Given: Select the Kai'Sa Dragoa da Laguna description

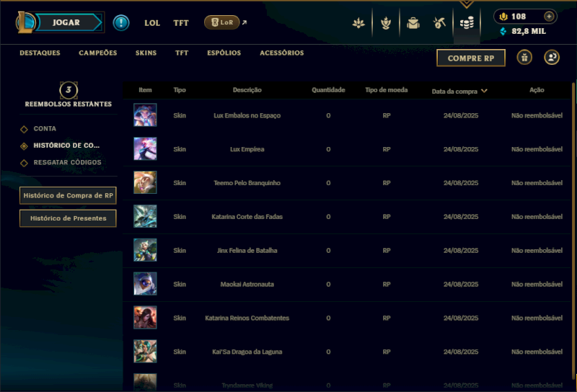Looking at the screenshot, I should click(247, 352).
